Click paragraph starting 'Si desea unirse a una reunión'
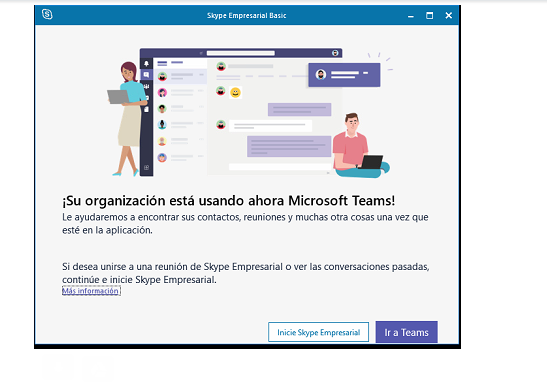Screen dimensions: 547x385 [x=246, y=273]
